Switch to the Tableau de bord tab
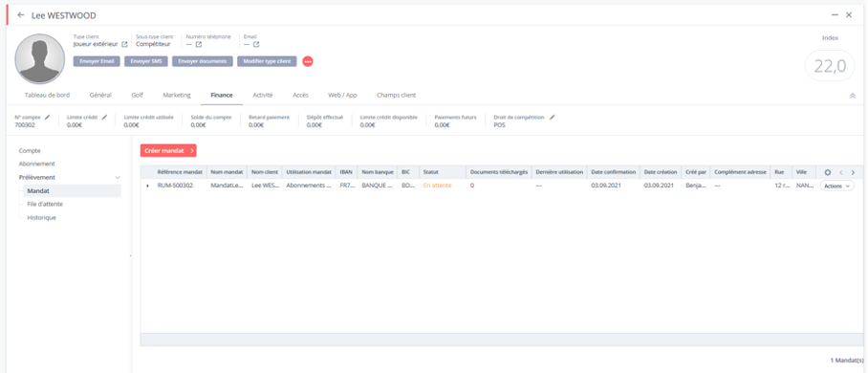Image resolution: width=868 pixels, height=373 pixels. click(48, 96)
